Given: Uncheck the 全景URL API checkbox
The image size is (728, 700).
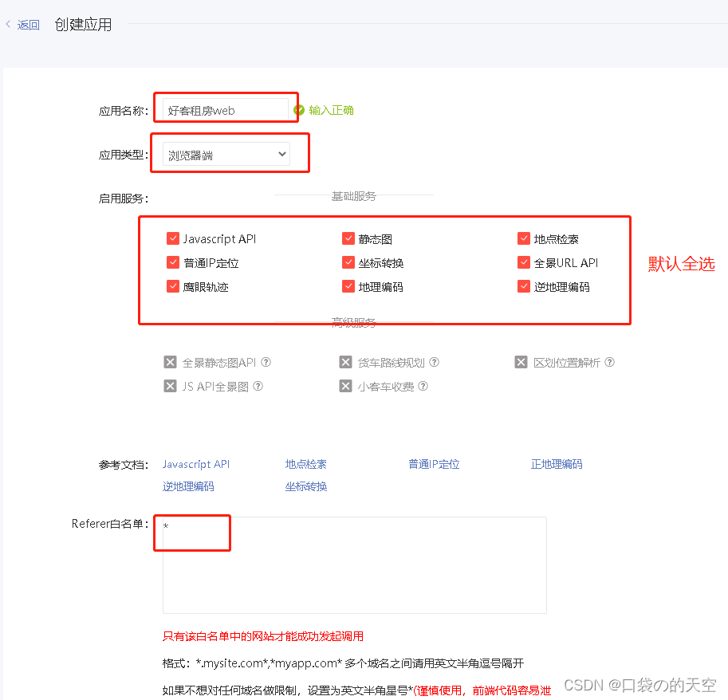Looking at the screenshot, I should [x=524, y=263].
